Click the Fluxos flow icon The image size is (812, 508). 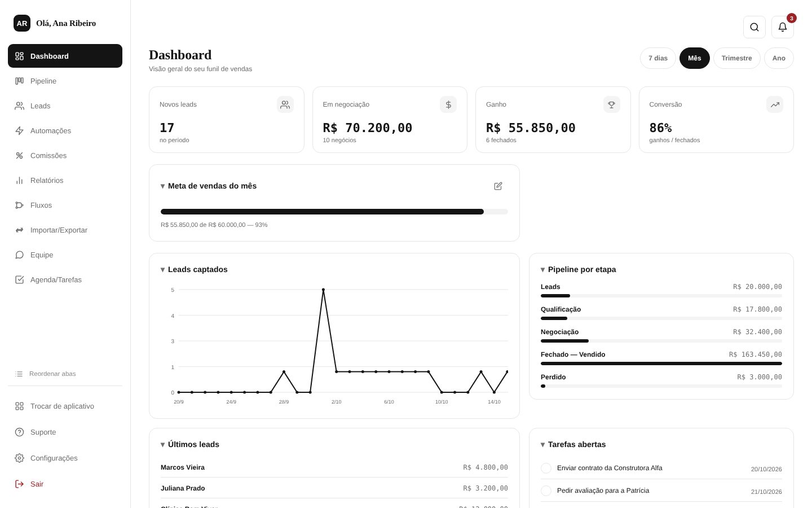click(19, 205)
